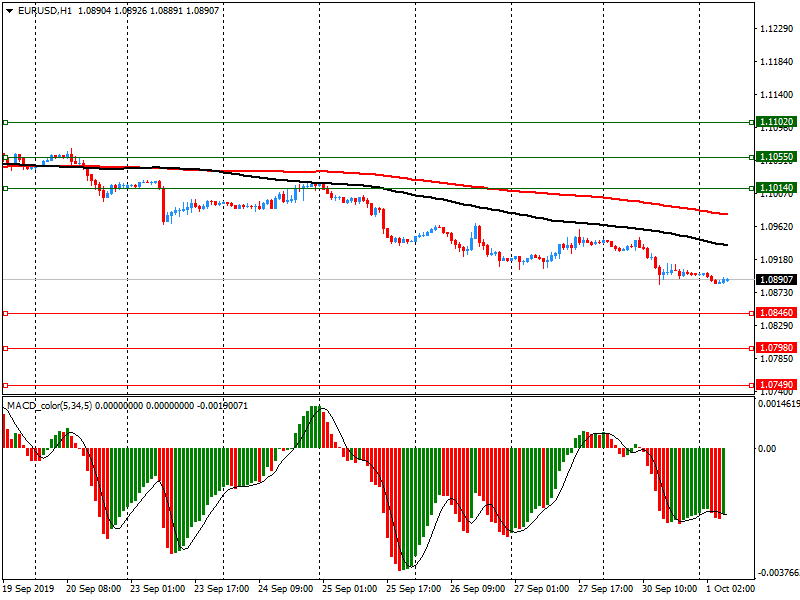Click the MACD 0.00 zero scale value

(x=767, y=448)
